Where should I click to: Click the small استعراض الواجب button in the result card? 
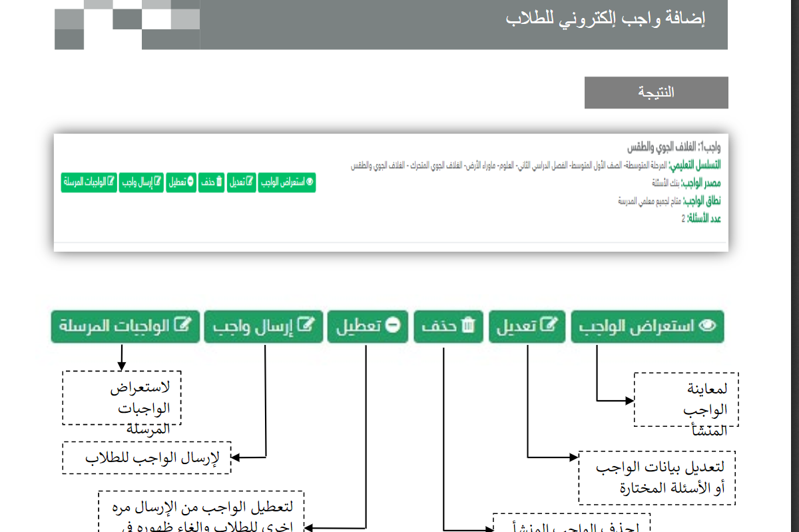[x=287, y=182]
